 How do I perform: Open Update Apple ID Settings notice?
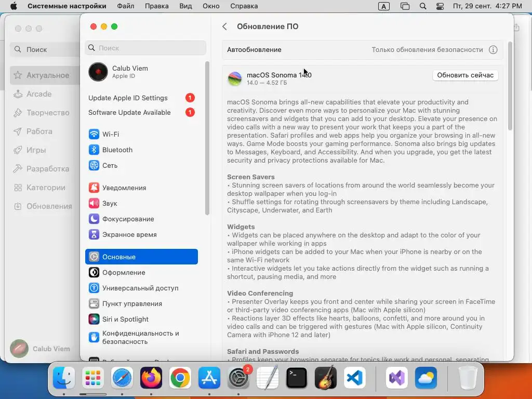[x=141, y=98]
